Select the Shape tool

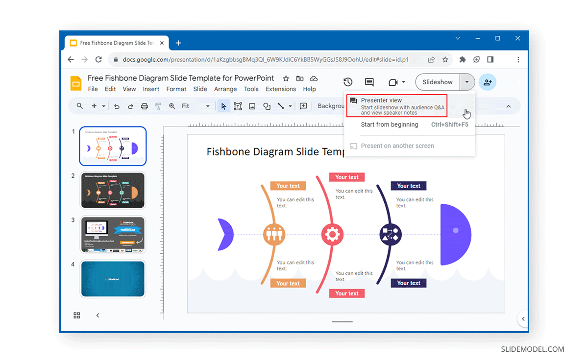click(268, 106)
